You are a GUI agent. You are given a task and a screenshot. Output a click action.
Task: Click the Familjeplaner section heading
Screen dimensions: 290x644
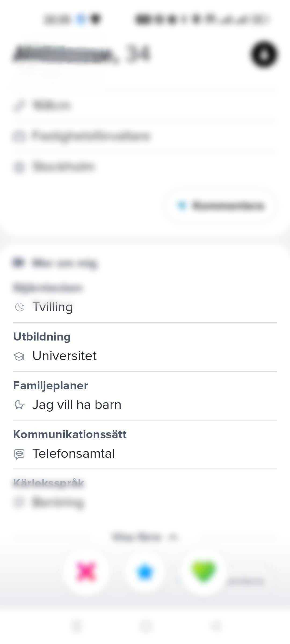pyautogui.click(x=50, y=386)
